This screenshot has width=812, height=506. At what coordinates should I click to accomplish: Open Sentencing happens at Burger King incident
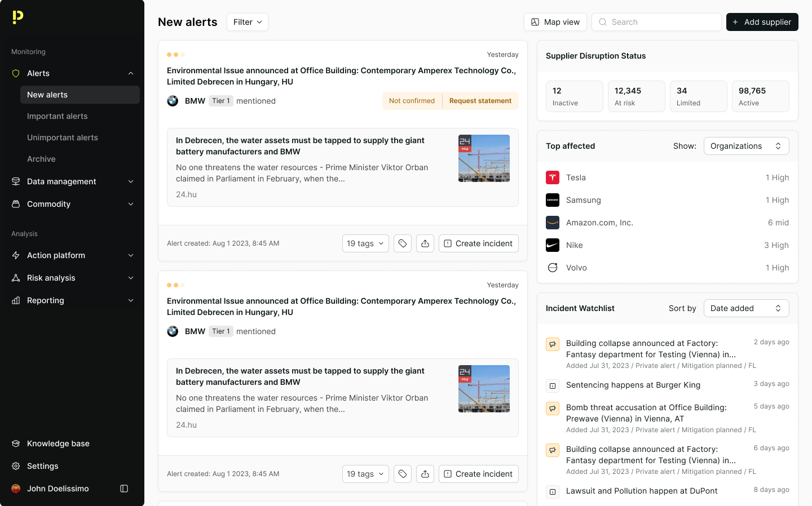click(633, 385)
